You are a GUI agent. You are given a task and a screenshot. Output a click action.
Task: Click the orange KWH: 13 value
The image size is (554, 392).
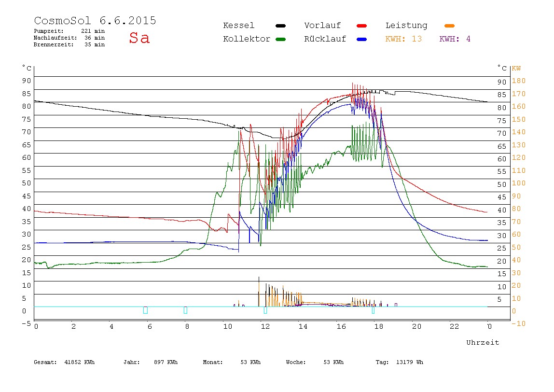[403, 39]
